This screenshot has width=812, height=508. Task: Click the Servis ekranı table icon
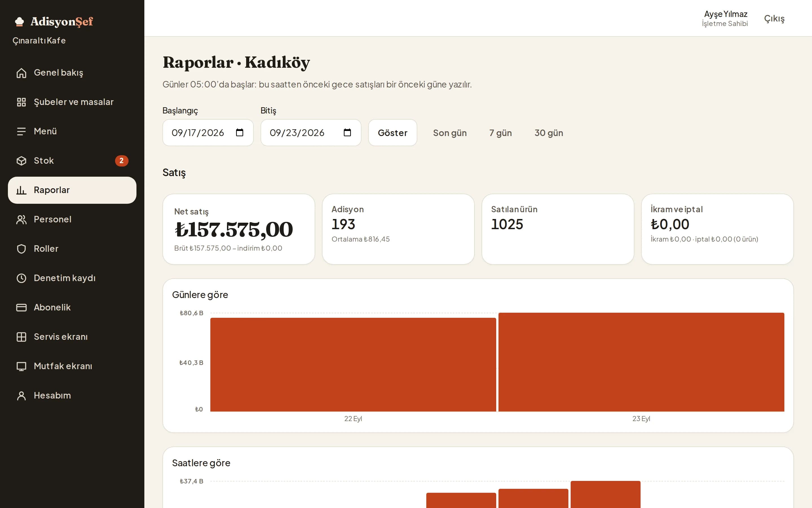21,337
